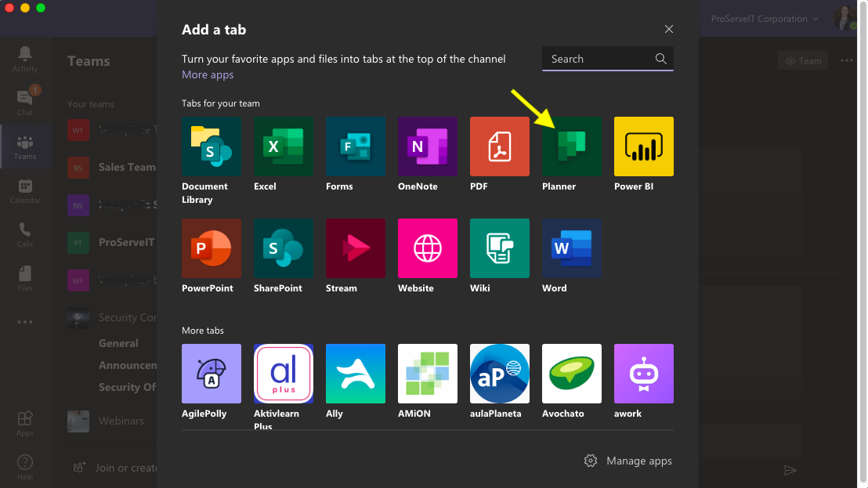Pick the Forms app icon
Image resolution: width=868 pixels, height=488 pixels.
[x=355, y=146]
